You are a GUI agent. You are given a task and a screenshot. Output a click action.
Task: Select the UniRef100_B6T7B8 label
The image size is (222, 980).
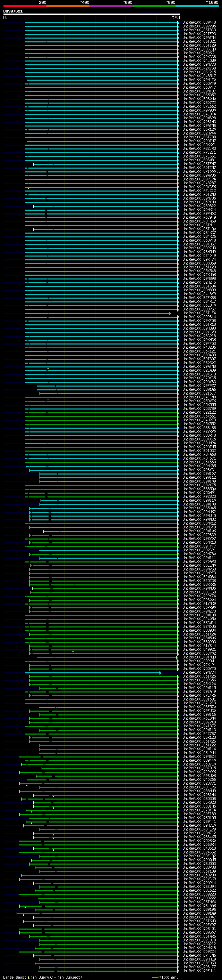[x=199, y=137]
